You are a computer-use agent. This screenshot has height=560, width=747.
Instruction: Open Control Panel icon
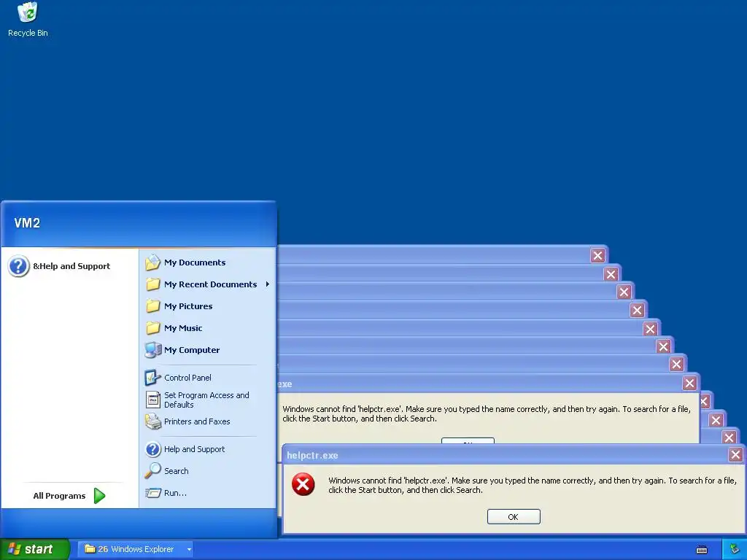(153, 378)
